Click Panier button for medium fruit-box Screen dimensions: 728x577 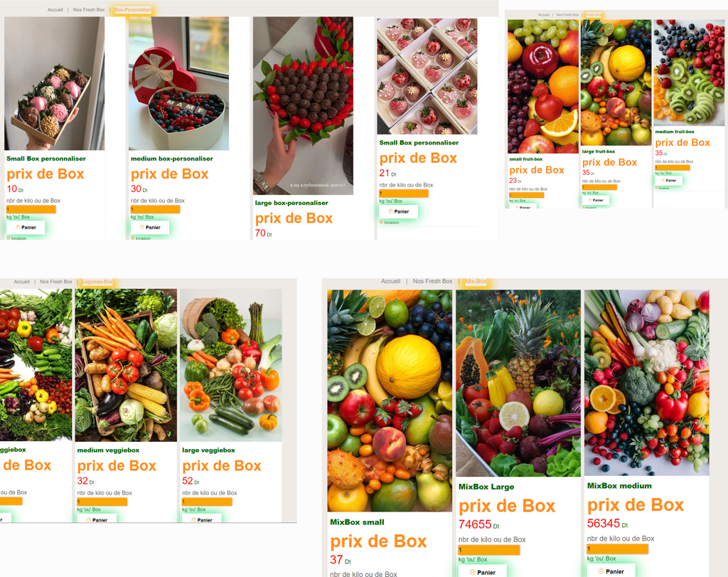click(668, 180)
